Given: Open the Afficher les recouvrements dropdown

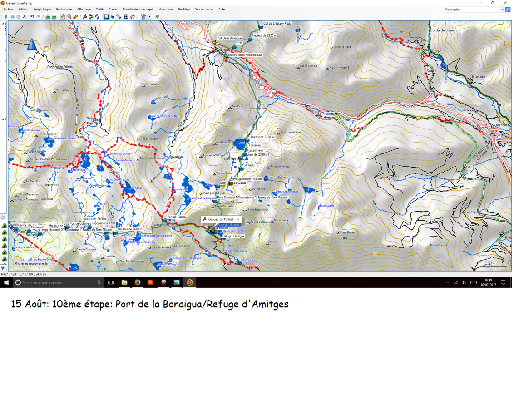Looking at the screenshot, I should pyautogui.click(x=34, y=264).
